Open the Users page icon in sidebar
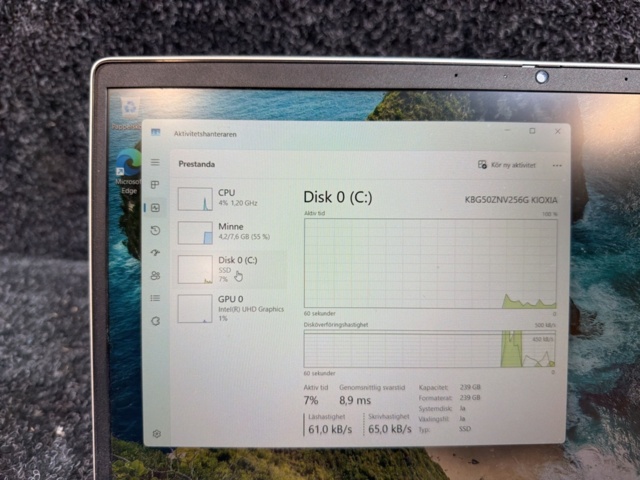This screenshot has width=640, height=480. coord(155,276)
